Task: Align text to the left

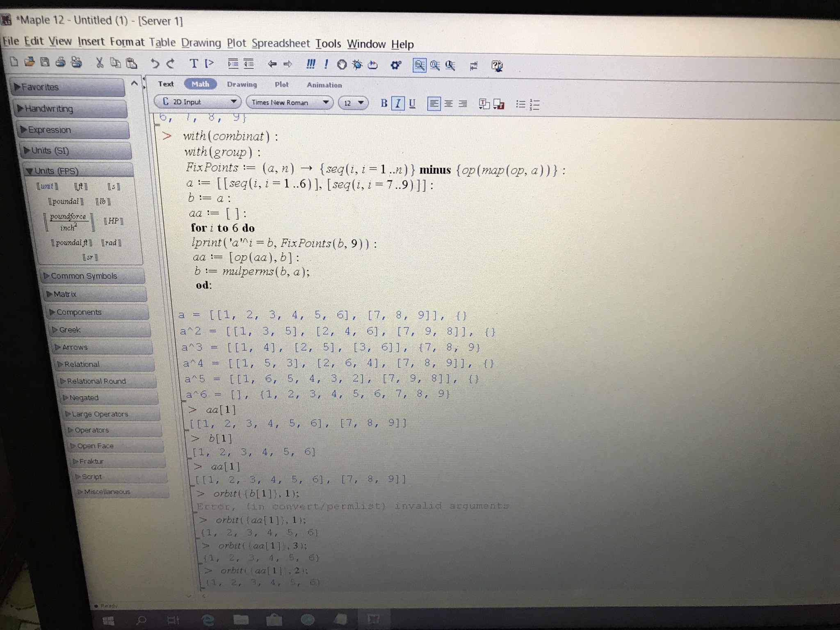Action: 434,104
